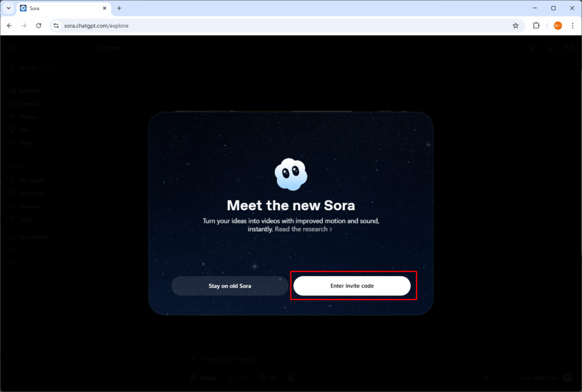Select the Sora browser tab
This screenshot has height=392, width=582.
[x=57, y=9]
